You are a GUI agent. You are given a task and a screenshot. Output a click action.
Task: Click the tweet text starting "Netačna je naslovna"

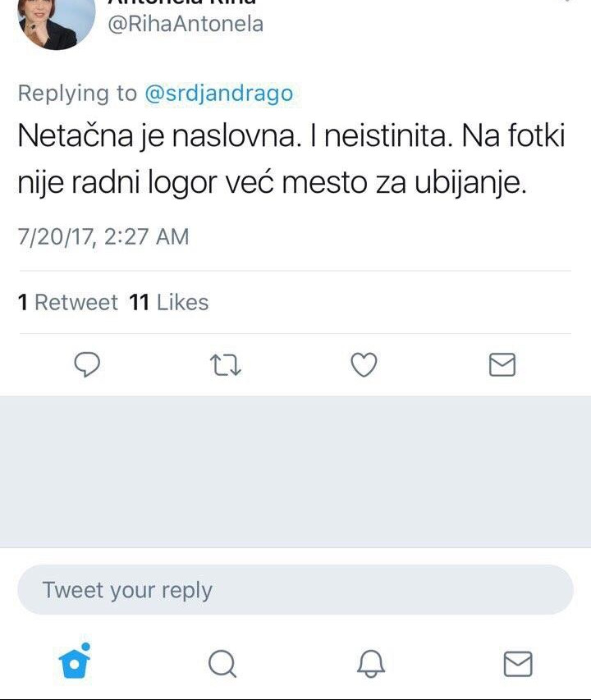(x=291, y=159)
